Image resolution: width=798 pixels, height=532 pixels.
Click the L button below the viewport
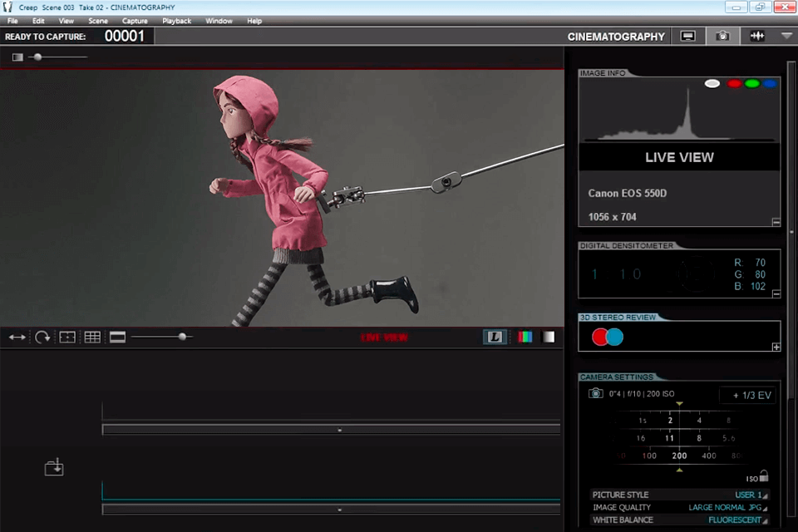(495, 337)
